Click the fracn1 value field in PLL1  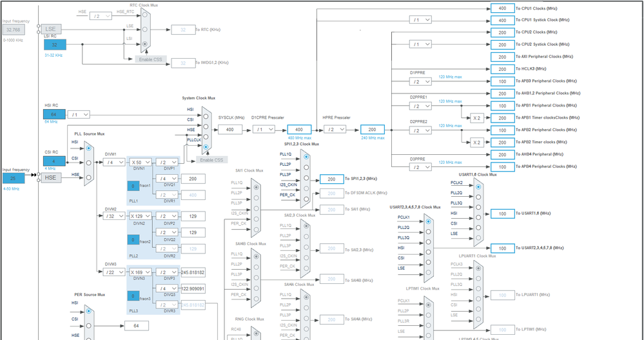tap(133, 186)
